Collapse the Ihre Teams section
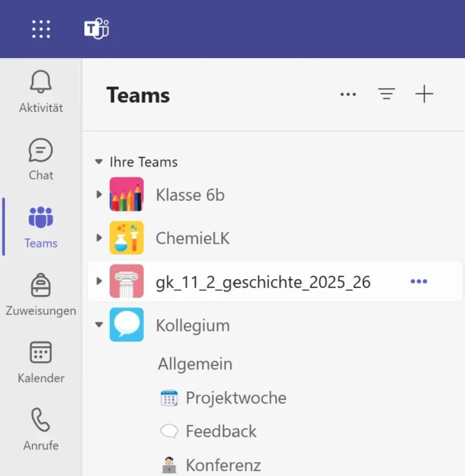This screenshot has width=465, height=476. click(x=99, y=162)
